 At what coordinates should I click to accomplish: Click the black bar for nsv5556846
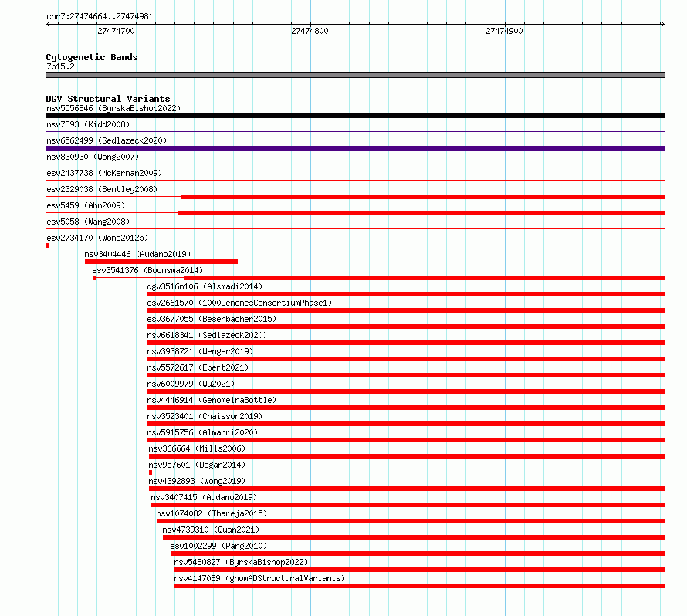click(355, 116)
